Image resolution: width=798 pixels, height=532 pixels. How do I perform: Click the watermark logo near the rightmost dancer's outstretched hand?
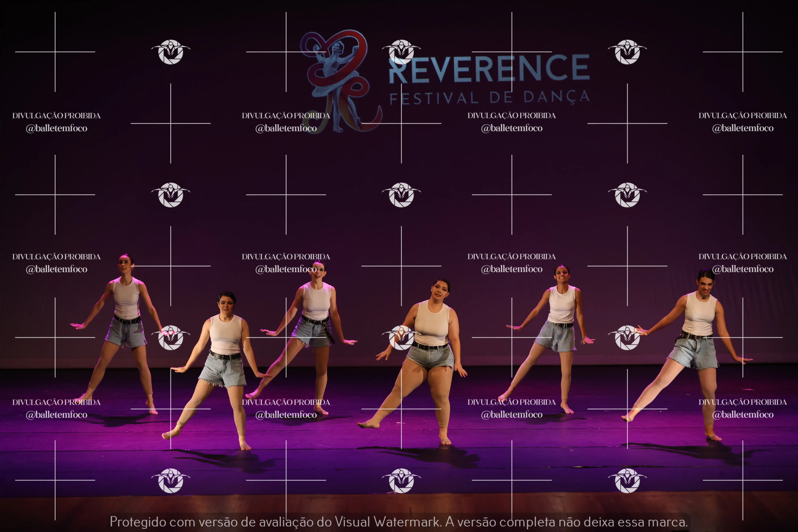[627, 338]
